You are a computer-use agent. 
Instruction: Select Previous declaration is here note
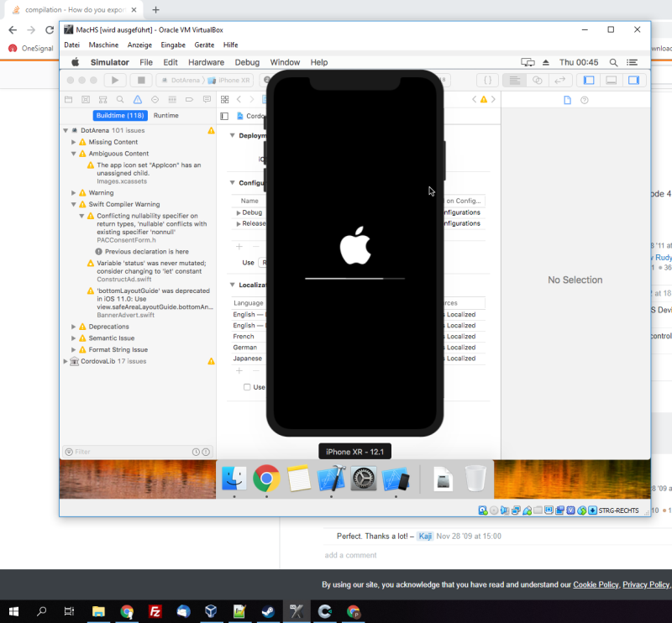pos(142,252)
